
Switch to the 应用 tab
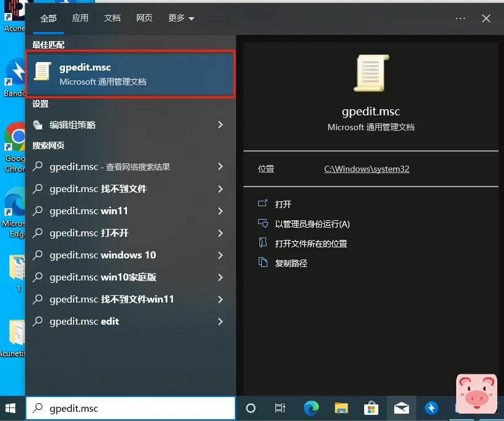click(80, 18)
